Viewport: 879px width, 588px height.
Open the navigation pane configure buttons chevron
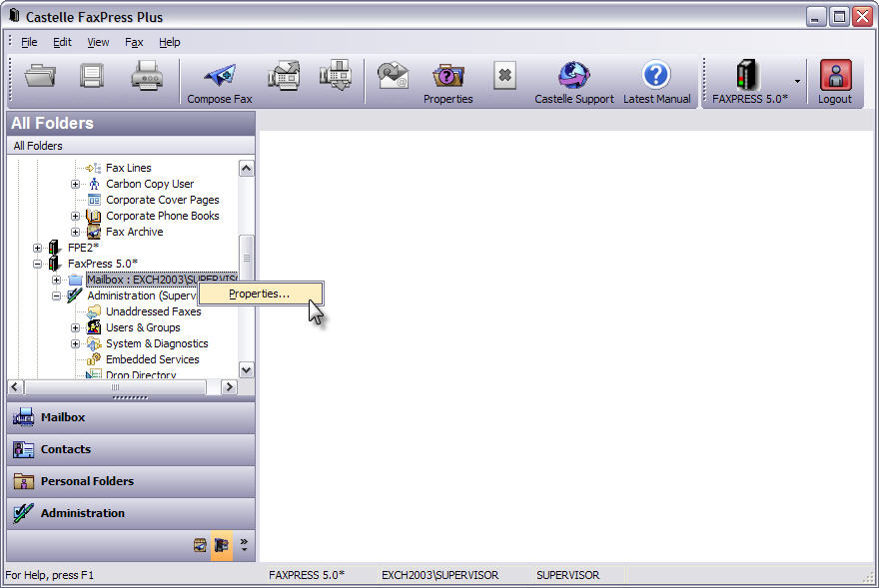(244, 545)
